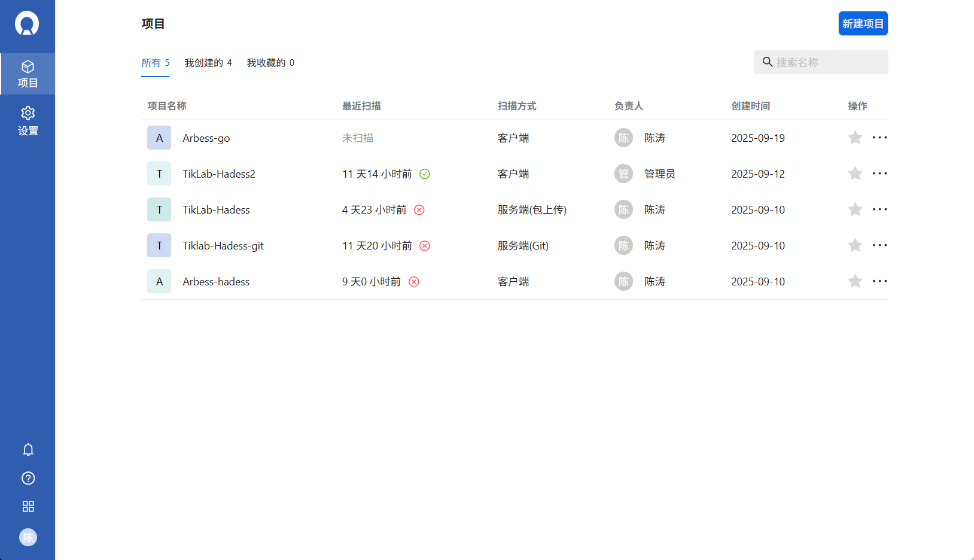Open the TikLab-Hadess project link

(x=216, y=210)
